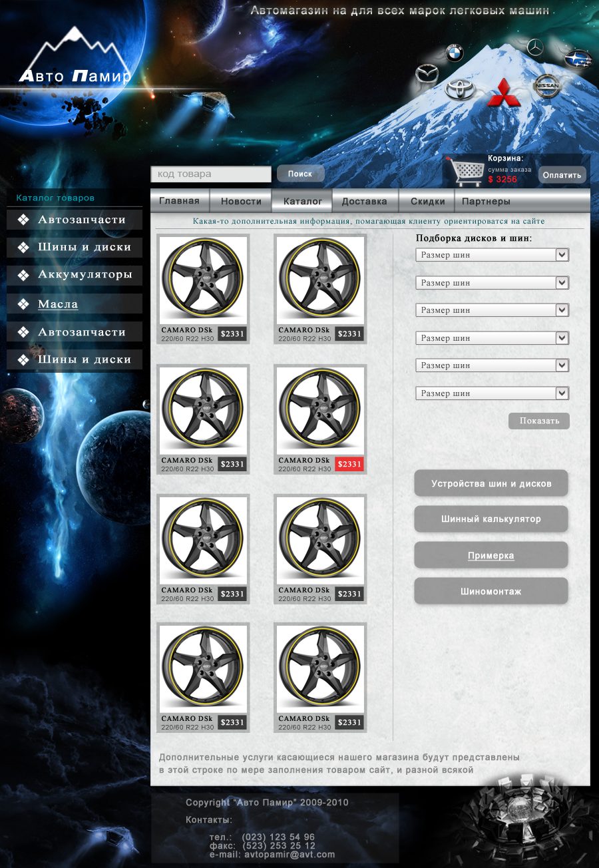Click the BMW brand logo
The image size is (599, 868).
455,53
